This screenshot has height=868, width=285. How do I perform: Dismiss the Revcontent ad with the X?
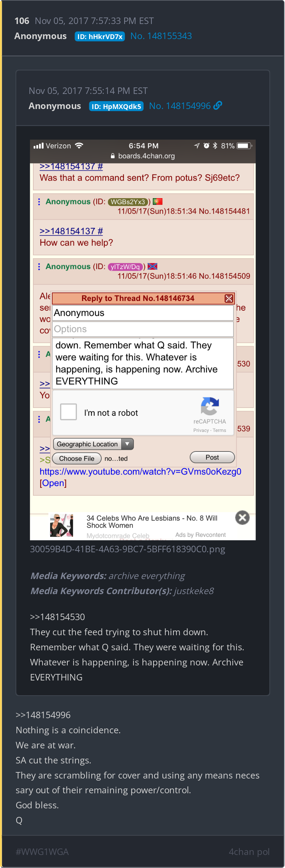242,518
